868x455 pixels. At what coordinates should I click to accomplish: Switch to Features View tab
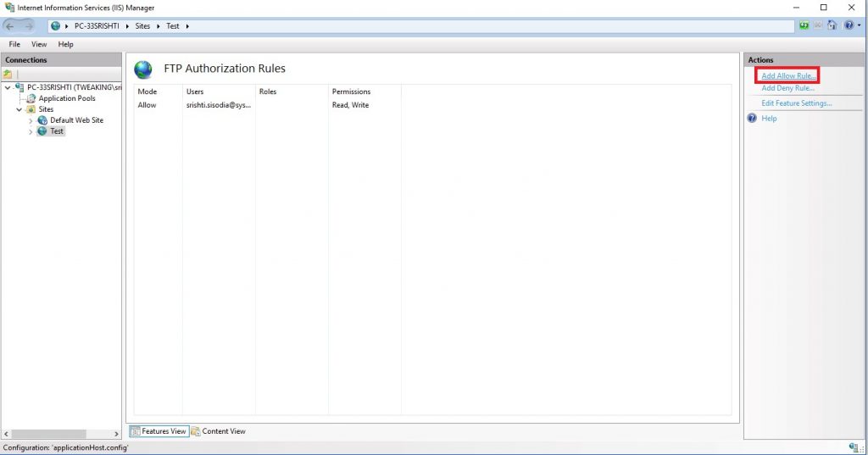(x=159, y=431)
